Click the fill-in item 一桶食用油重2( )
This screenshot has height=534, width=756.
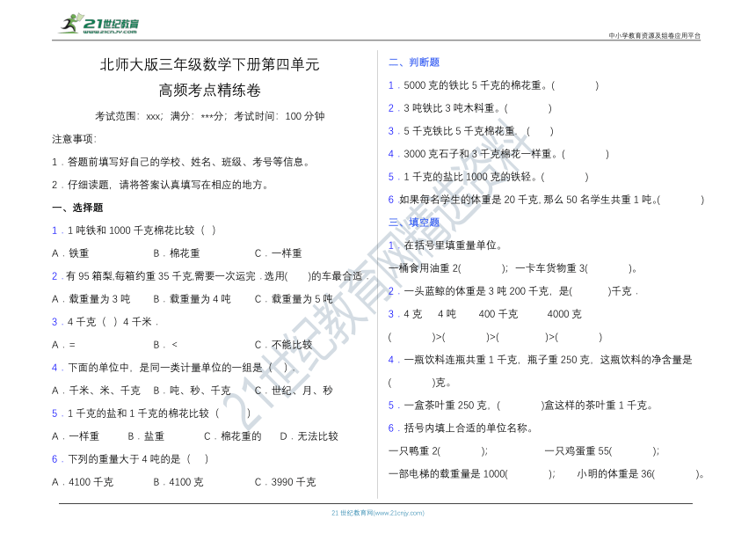click(x=448, y=267)
